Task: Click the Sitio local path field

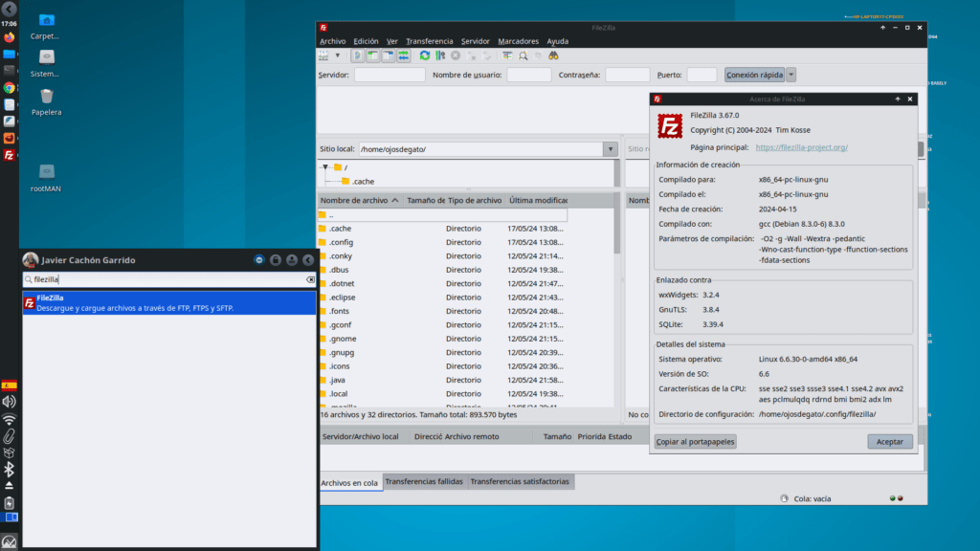Action: click(x=480, y=149)
